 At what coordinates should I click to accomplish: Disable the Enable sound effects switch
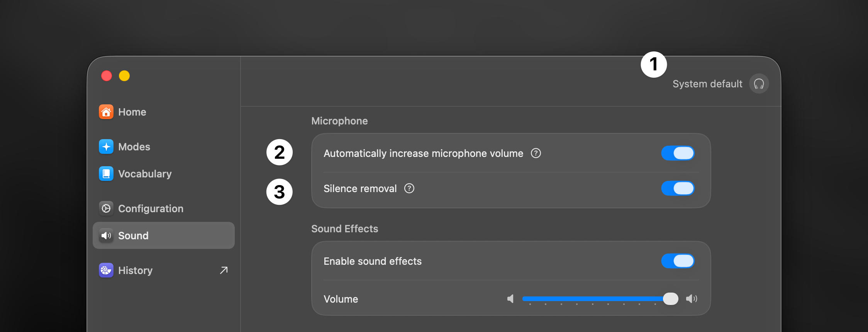point(678,261)
